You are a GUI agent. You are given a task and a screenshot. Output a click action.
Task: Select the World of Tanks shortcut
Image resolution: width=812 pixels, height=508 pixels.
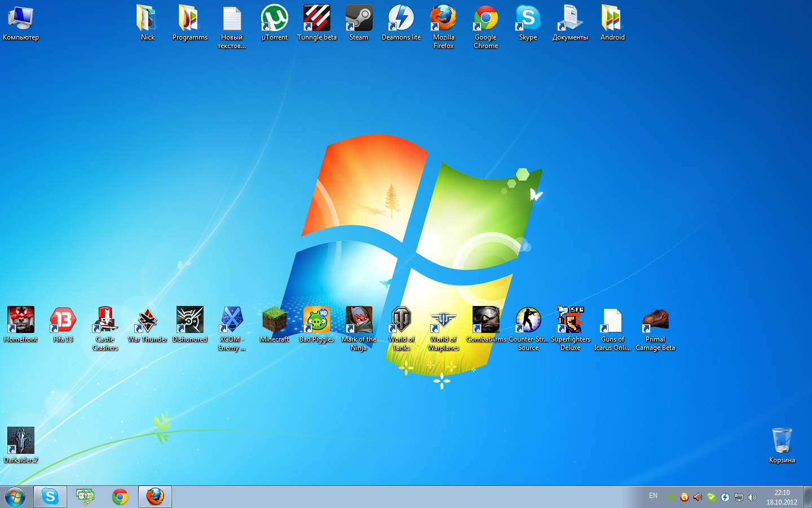(x=401, y=329)
